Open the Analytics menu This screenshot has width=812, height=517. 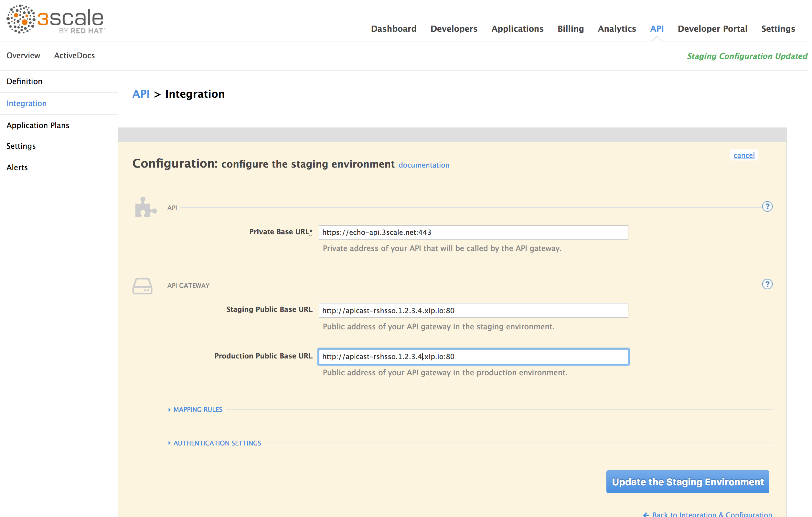coord(616,29)
